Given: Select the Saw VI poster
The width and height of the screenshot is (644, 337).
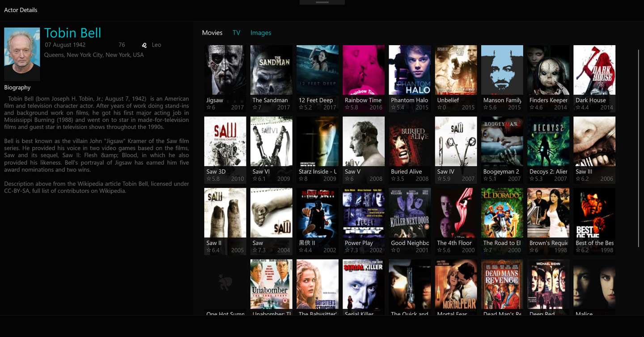Looking at the screenshot, I should pos(271,141).
